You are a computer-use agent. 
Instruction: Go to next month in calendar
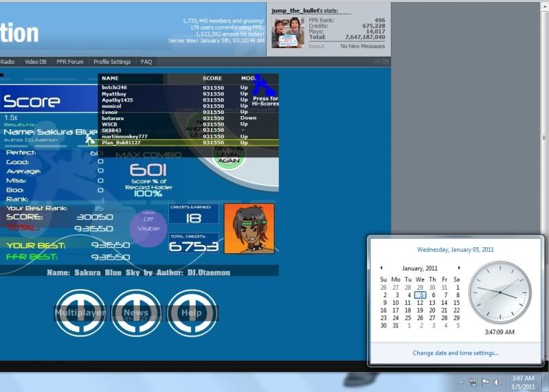[459, 268]
